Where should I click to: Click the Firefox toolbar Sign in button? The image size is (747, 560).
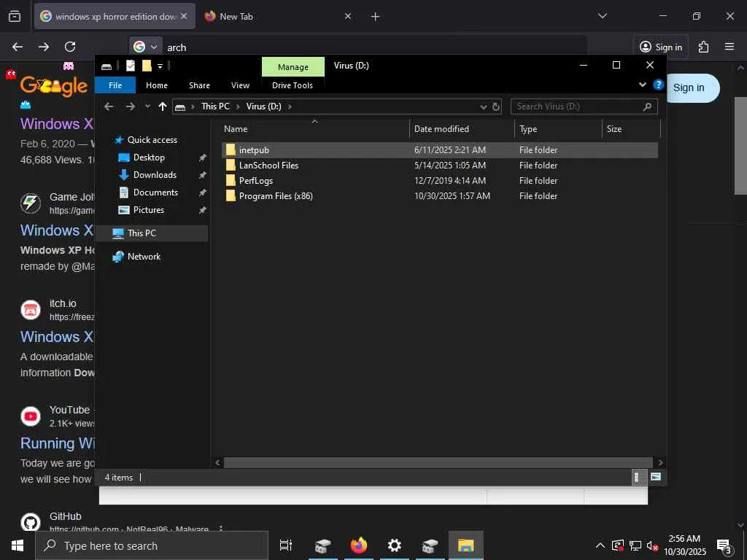point(661,47)
